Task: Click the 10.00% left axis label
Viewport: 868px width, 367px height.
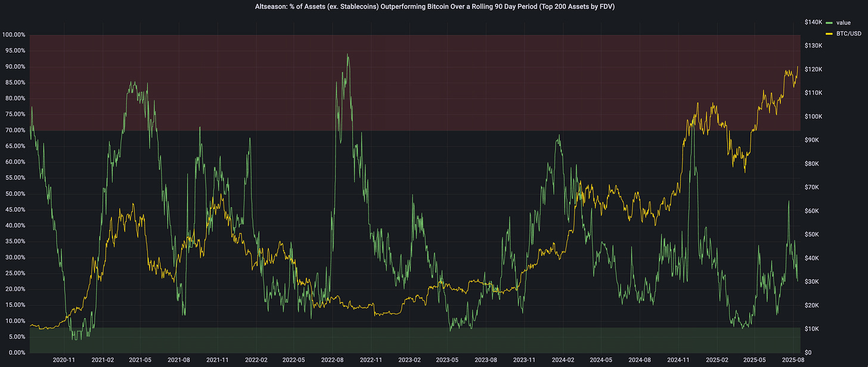Action: [15, 321]
